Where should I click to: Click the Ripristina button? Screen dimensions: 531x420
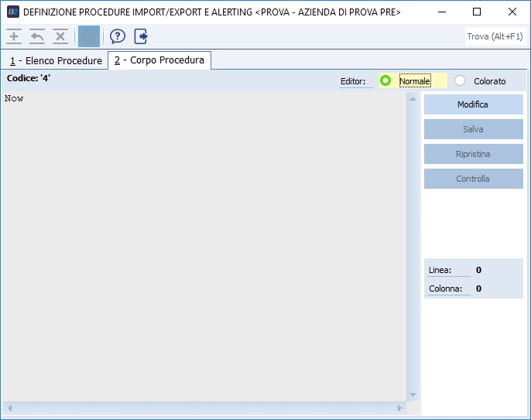click(x=474, y=154)
